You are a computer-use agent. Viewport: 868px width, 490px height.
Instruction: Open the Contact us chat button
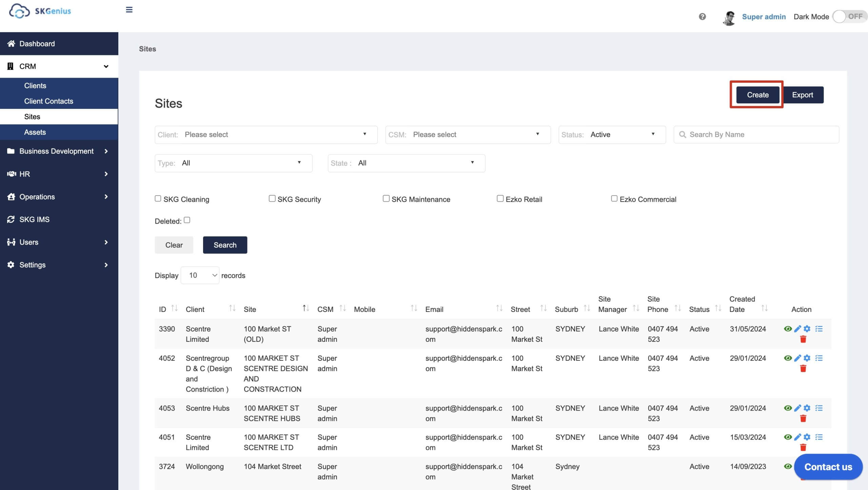click(828, 467)
